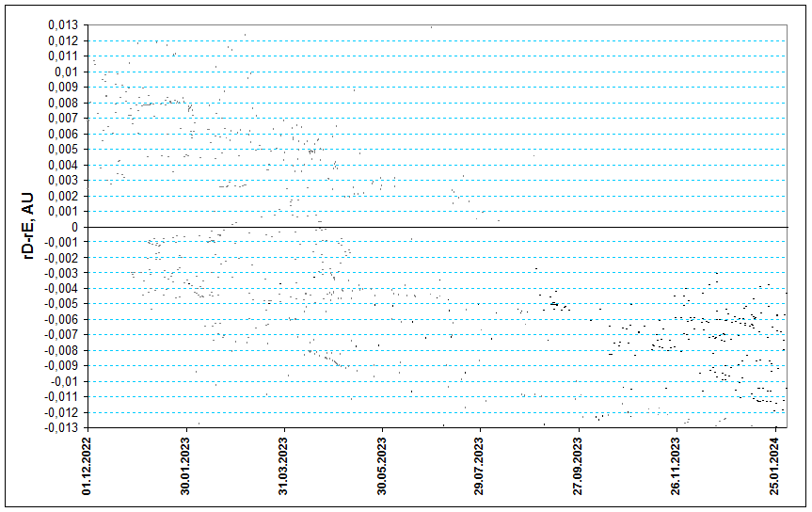Image resolution: width=812 pixels, height=512 pixels.
Task: Click the date label 30.05.2023
Action: coord(382,466)
